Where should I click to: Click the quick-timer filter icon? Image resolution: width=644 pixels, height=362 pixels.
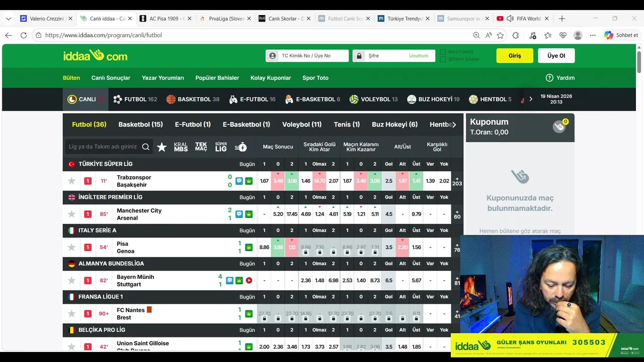pyautogui.click(x=241, y=147)
